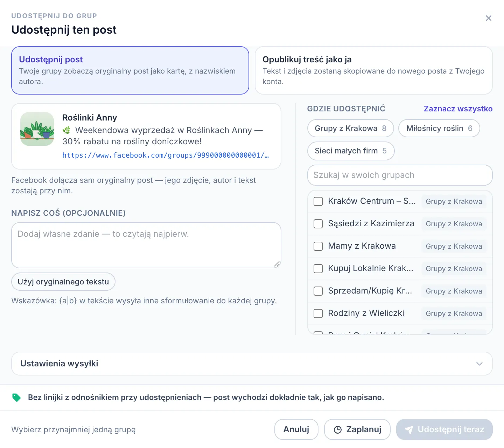Click the Kraków Centrum – S... group name
Screen dimensions: 504x448
coord(372,201)
